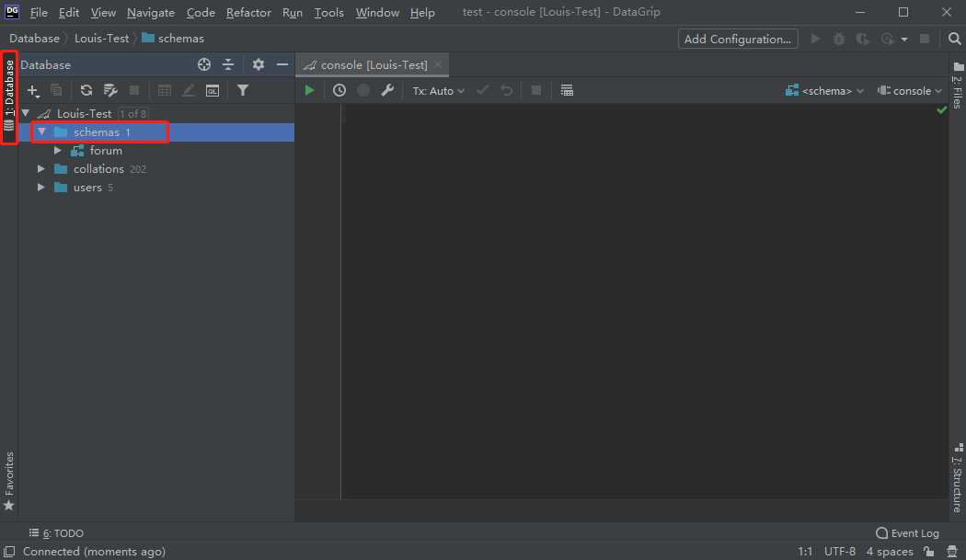Execute query with green play button
This screenshot has width=966, height=560.
point(309,90)
